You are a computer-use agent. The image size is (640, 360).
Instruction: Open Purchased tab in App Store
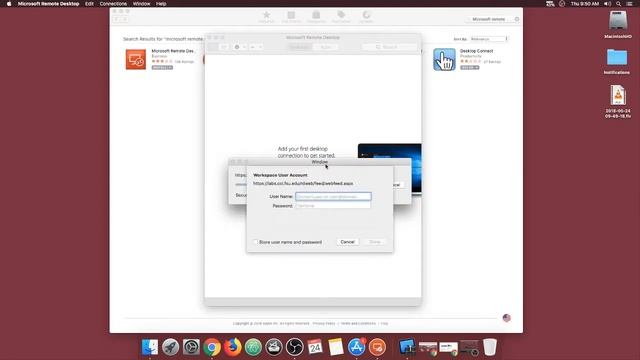coord(341,17)
